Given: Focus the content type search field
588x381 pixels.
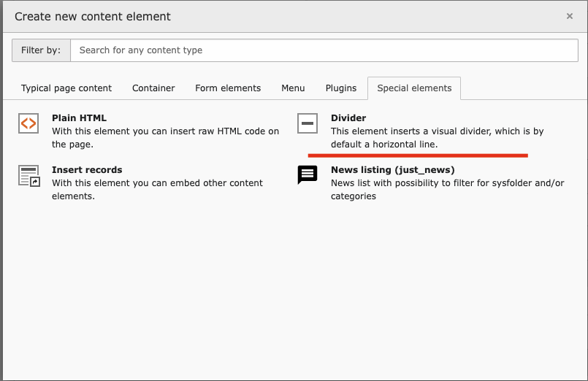Looking at the screenshot, I should 324,50.
